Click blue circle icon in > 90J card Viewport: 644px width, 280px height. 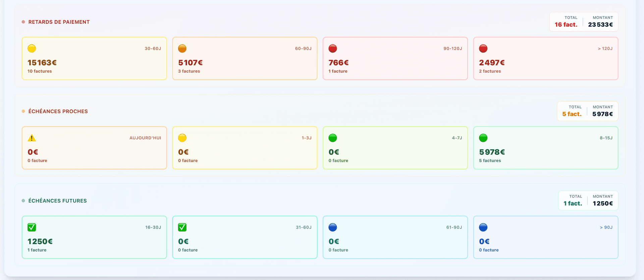483,227
